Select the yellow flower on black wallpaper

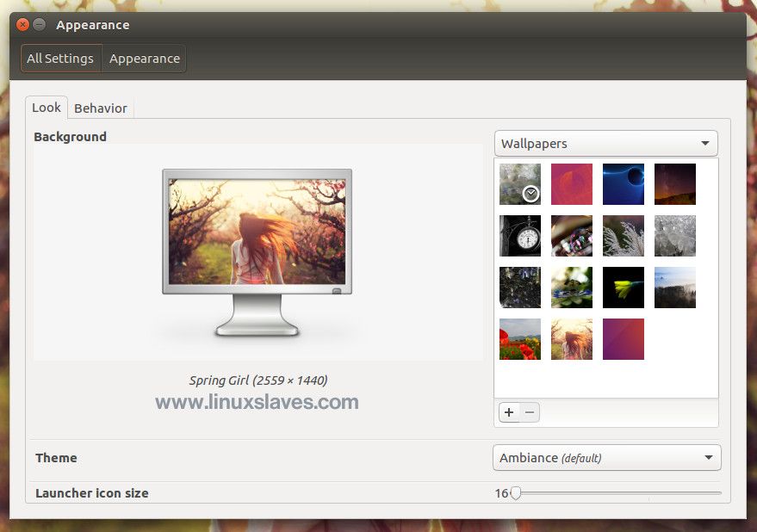624,288
